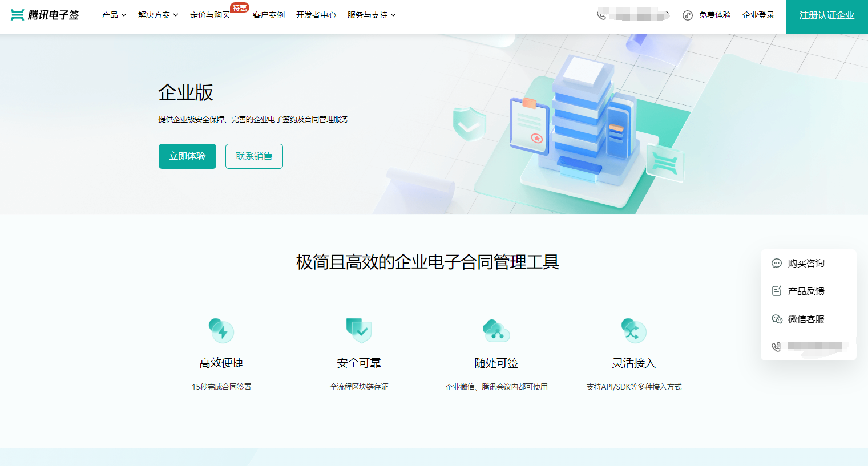Click the 灵活接入 shuffle icon
The image size is (868, 466).
click(633, 331)
